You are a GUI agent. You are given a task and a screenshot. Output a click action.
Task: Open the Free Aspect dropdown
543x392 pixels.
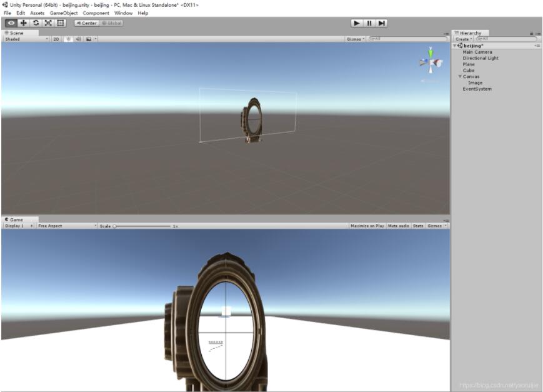67,226
